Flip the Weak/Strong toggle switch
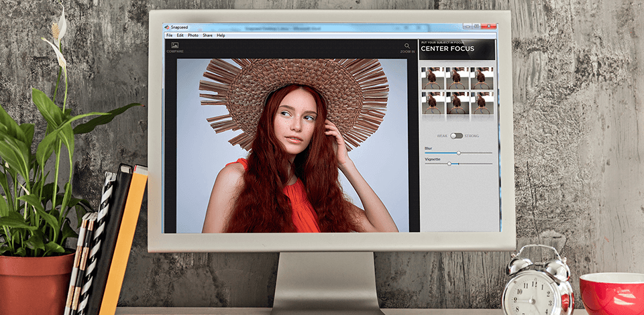The width and height of the screenshot is (644, 315). [456, 136]
